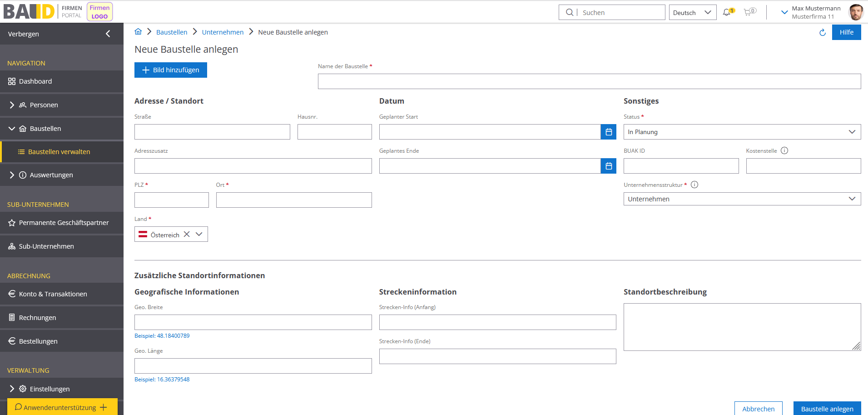Screen dimensions: 868x415
Task: Open the Status dropdown
Action: tap(742, 132)
